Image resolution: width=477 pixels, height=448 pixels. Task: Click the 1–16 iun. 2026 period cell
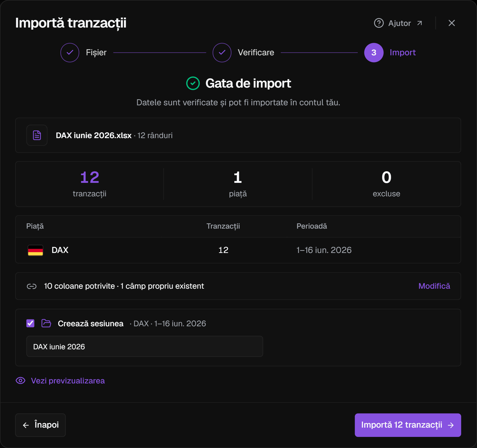pyautogui.click(x=324, y=250)
